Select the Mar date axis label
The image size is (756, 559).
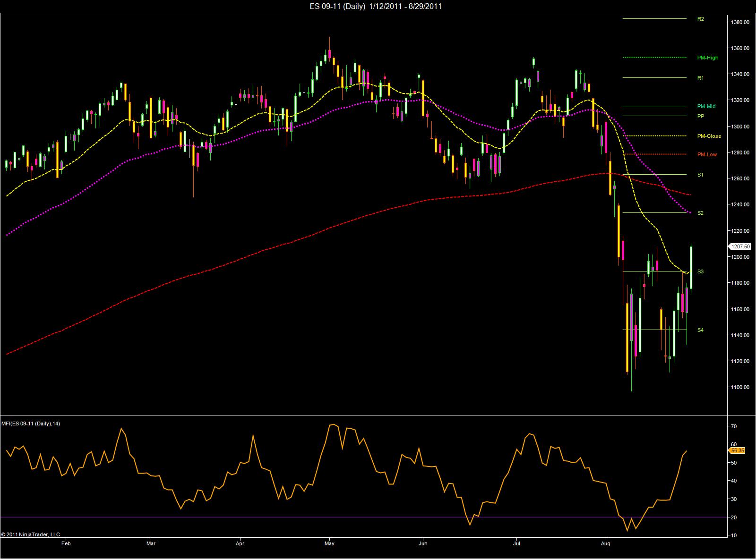pyautogui.click(x=151, y=543)
